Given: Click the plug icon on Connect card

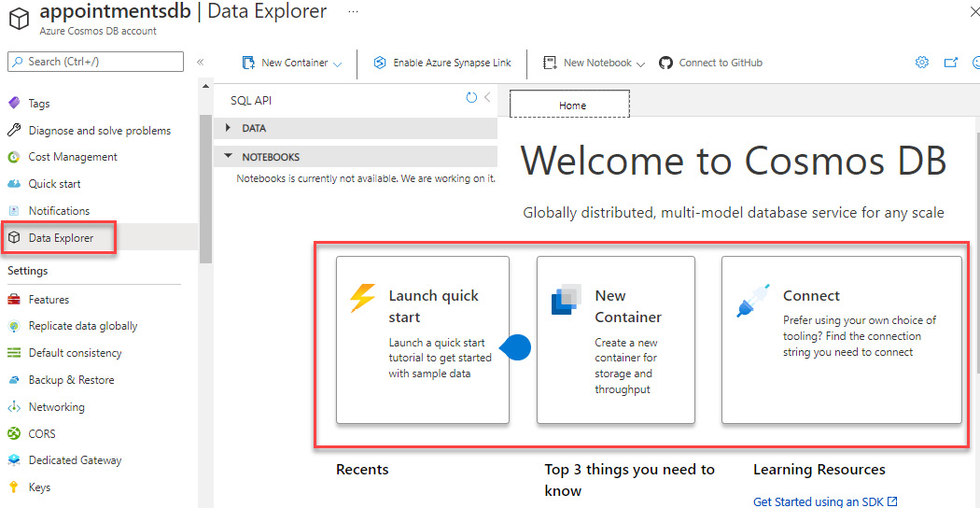Looking at the screenshot, I should 752,303.
